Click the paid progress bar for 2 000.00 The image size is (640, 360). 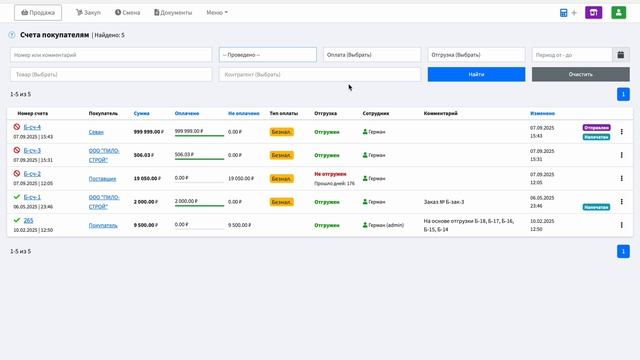199,205
